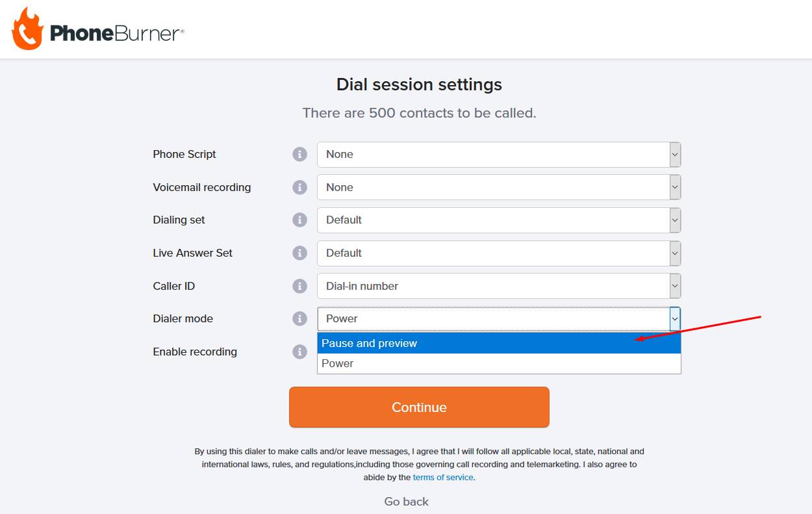This screenshot has width=812, height=514.
Task: Collapse the Dialer mode dropdown arrow
Action: [x=675, y=319]
